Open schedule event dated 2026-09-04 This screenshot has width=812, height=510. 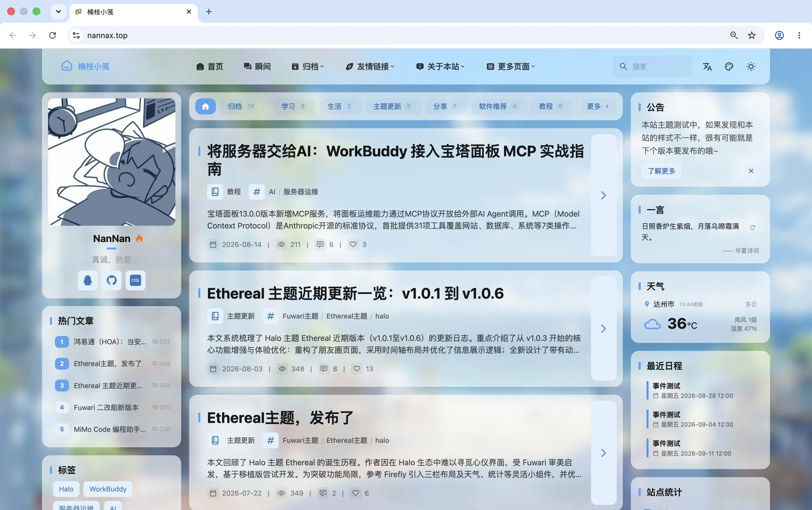(x=693, y=419)
